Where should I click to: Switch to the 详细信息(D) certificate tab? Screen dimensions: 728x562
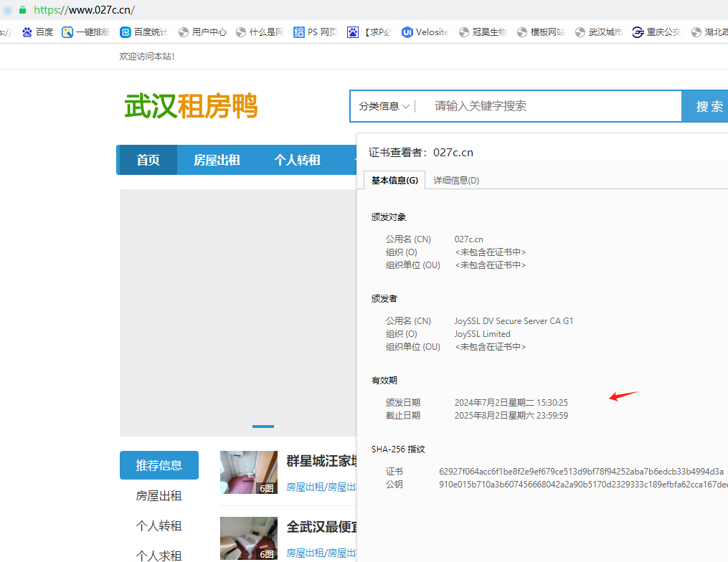456,180
